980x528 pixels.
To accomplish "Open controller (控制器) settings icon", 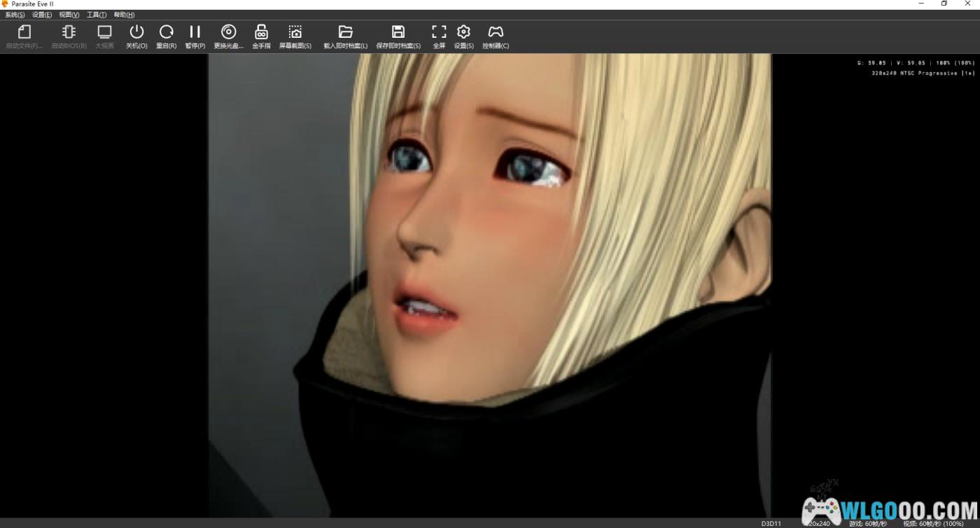I will pos(496,36).
